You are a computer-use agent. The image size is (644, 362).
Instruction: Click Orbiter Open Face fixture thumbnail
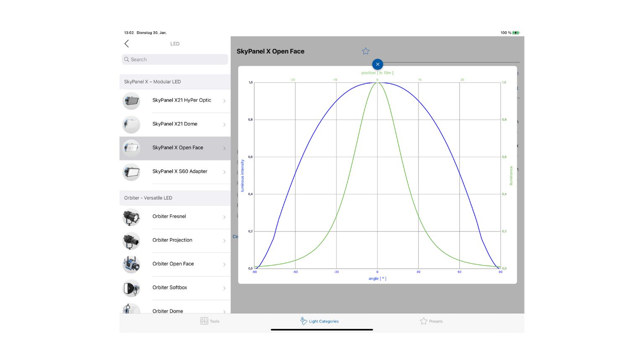tap(131, 264)
